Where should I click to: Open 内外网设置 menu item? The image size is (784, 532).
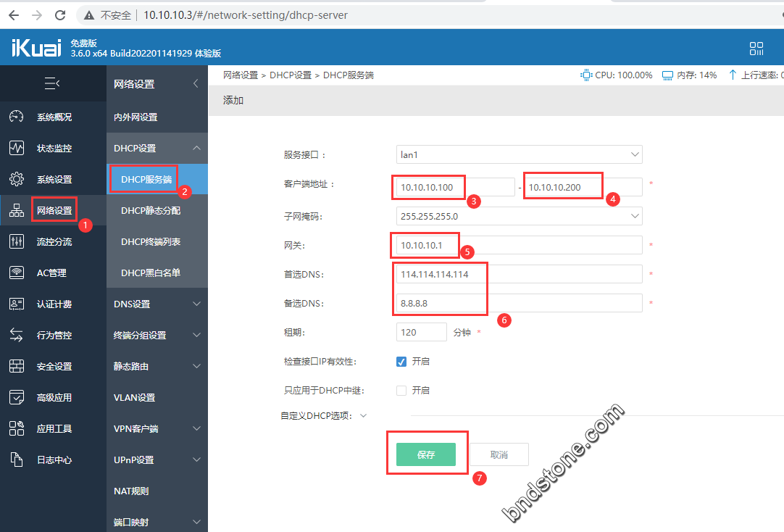click(157, 117)
